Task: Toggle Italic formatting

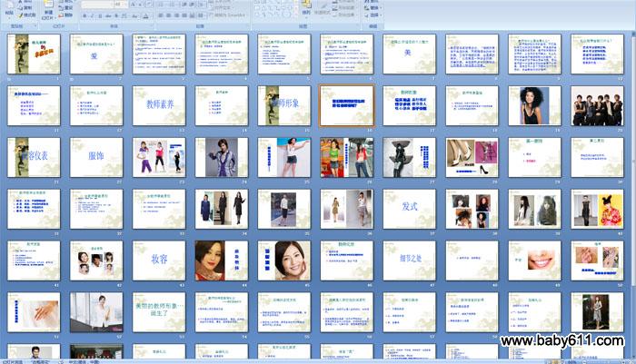Action: (x=92, y=15)
